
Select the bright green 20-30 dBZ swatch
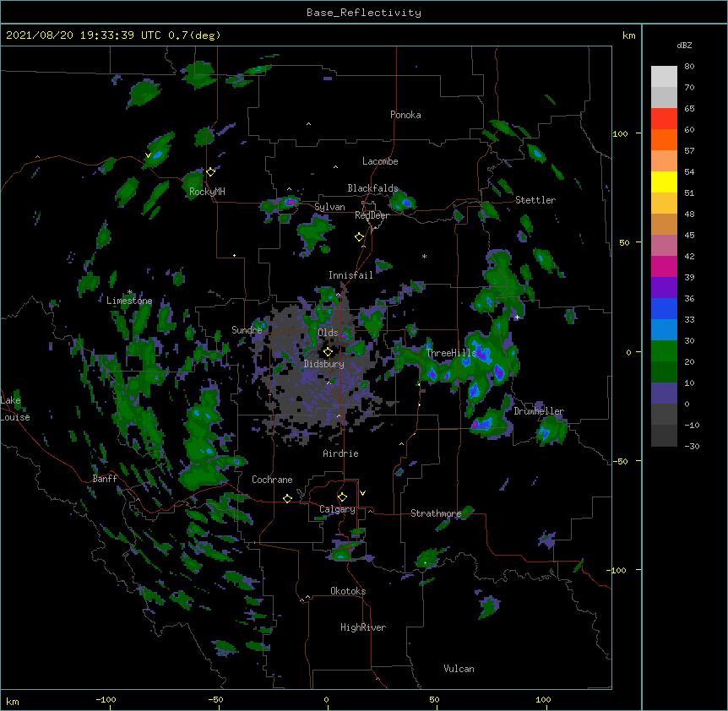pyautogui.click(x=664, y=351)
